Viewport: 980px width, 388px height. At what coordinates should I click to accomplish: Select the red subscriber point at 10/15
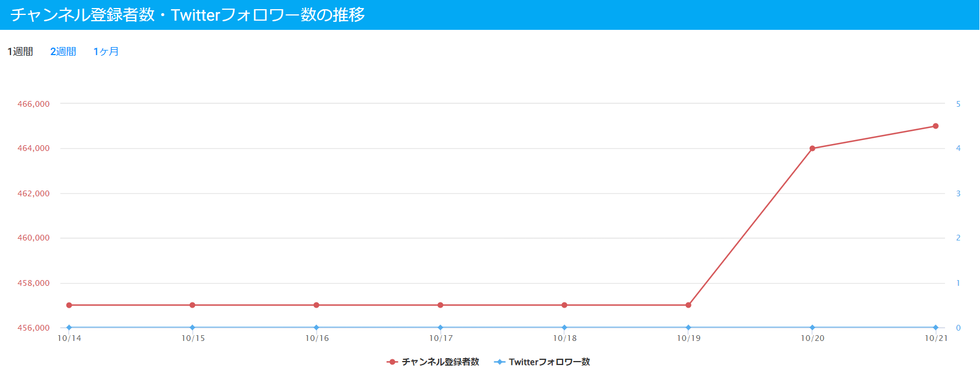point(193,305)
